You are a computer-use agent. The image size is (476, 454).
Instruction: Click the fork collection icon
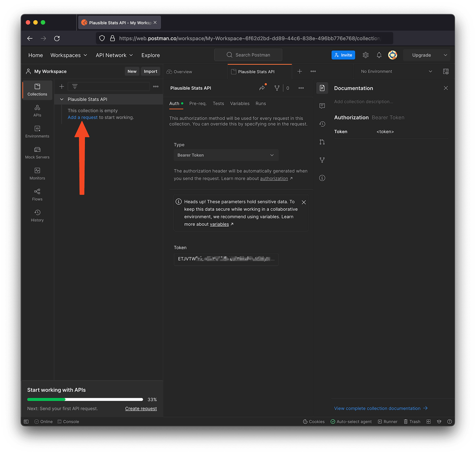[277, 88]
